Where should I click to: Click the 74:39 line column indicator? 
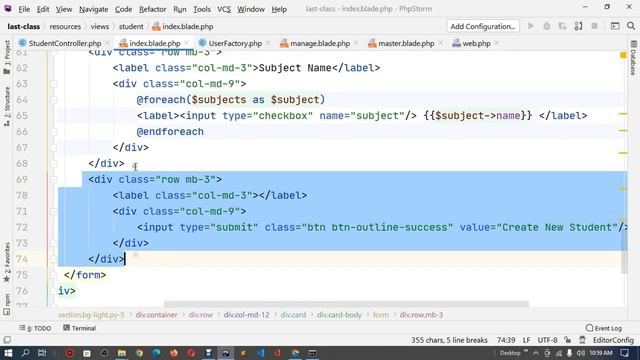506,340
